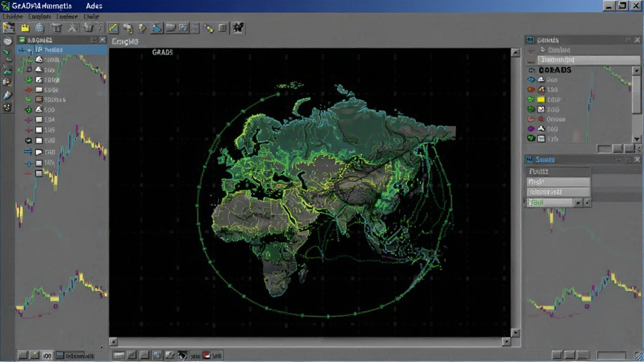The image size is (644, 362).
Task: Click the wide gray button under right layer list
Action: tap(604, 148)
